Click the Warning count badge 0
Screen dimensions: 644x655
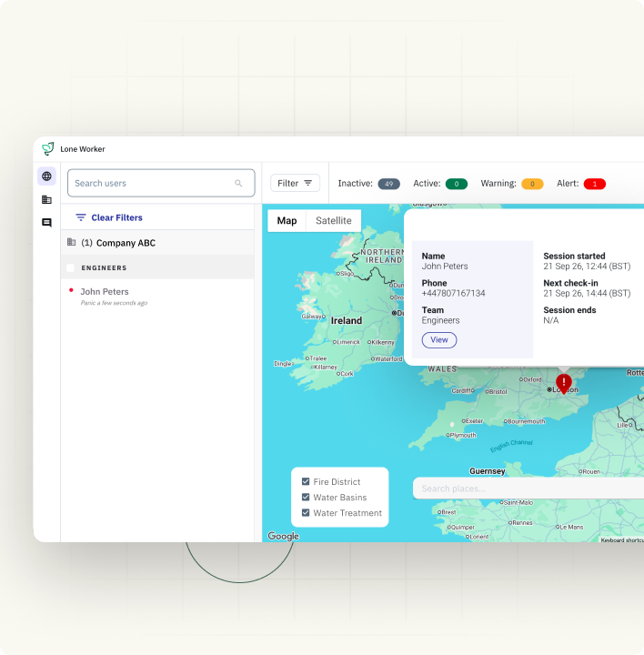tap(532, 184)
